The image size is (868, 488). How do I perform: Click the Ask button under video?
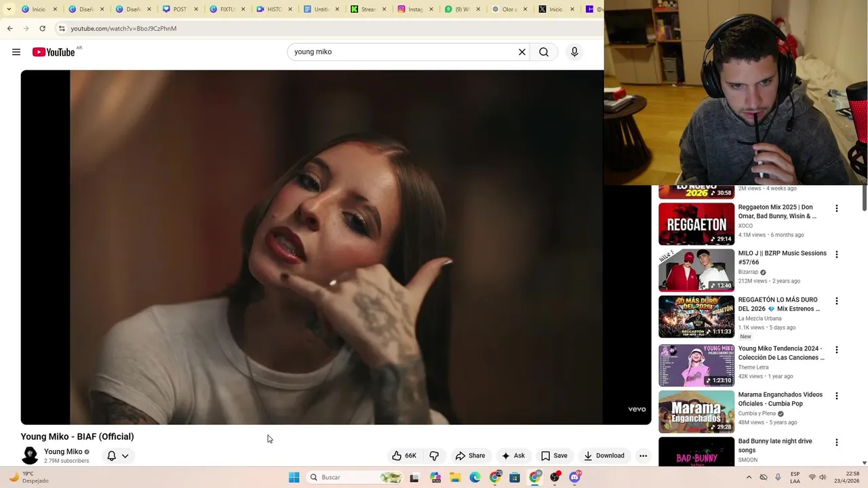pyautogui.click(x=513, y=455)
